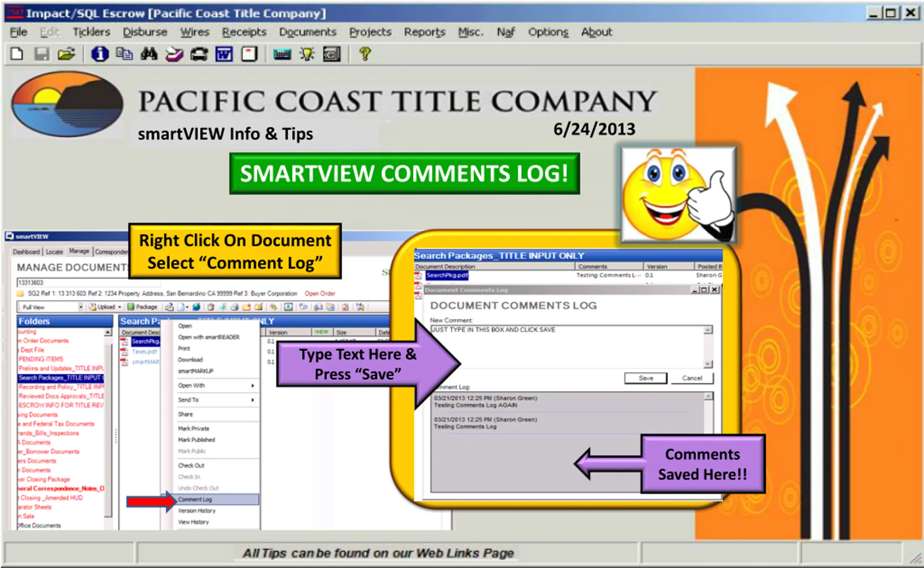
Task: Click the blue Info icon in toolbar
Action: (100, 54)
